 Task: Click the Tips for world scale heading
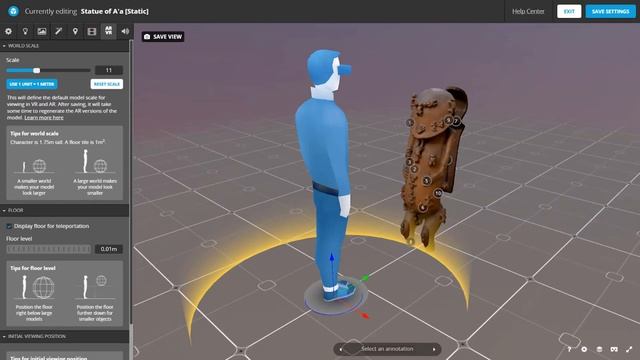[x=34, y=133]
